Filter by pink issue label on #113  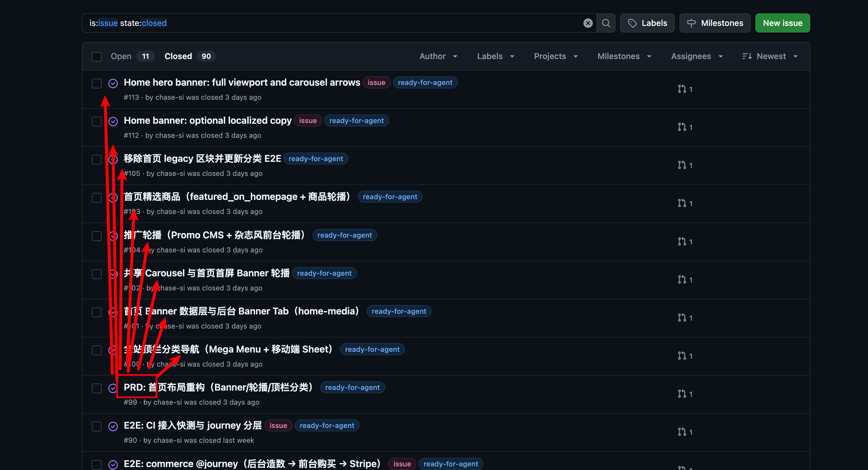tap(376, 82)
